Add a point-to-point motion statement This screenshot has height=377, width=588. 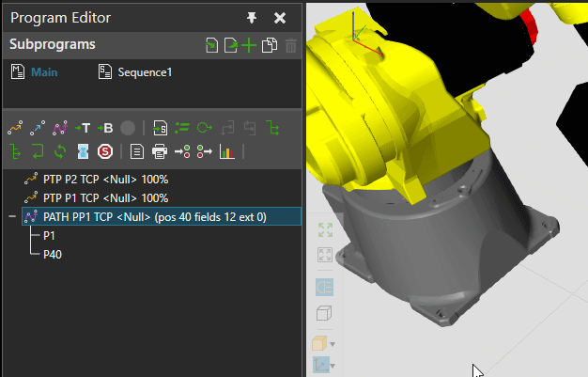click(15, 129)
